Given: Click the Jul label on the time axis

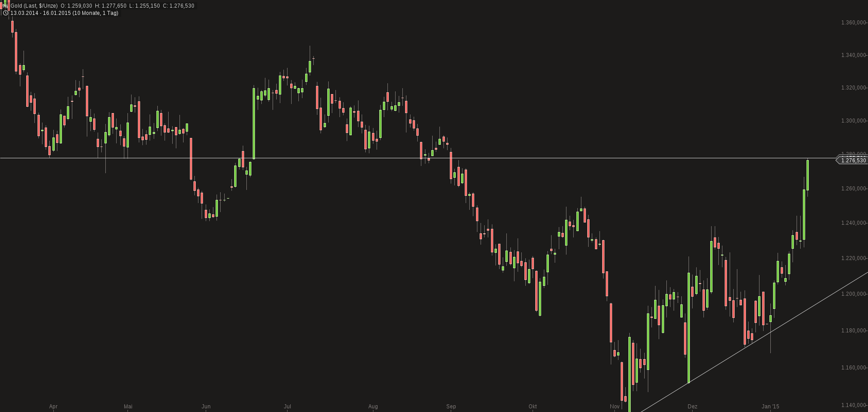Looking at the screenshot, I should click(287, 407).
